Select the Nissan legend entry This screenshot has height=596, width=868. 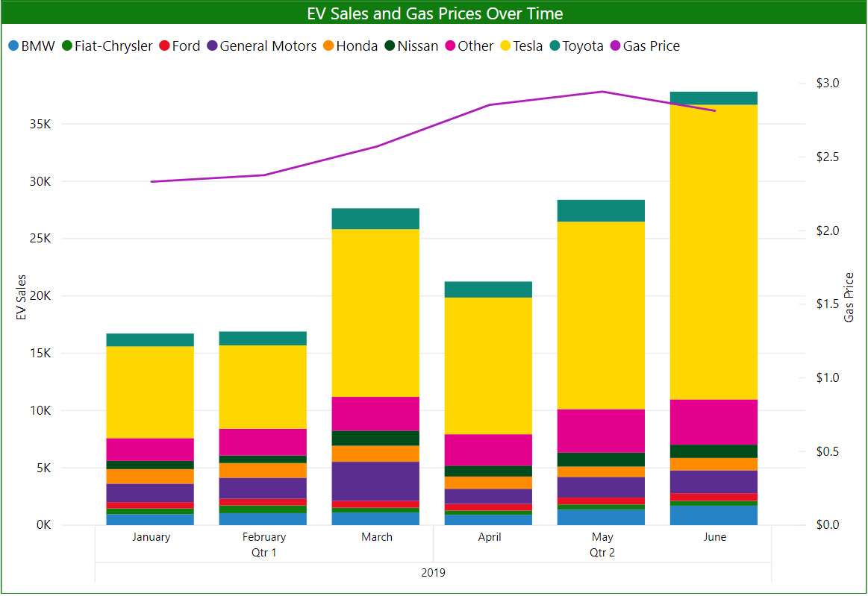(x=417, y=46)
